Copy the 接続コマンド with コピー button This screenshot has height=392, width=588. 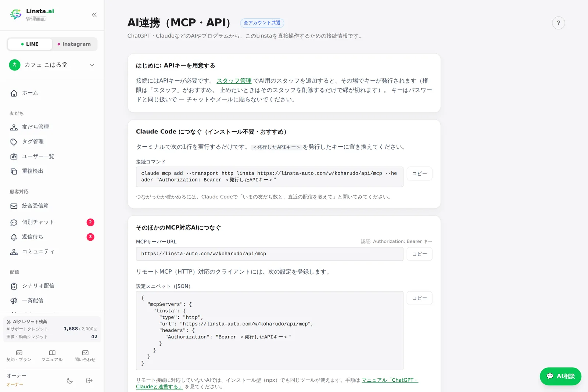(x=419, y=173)
